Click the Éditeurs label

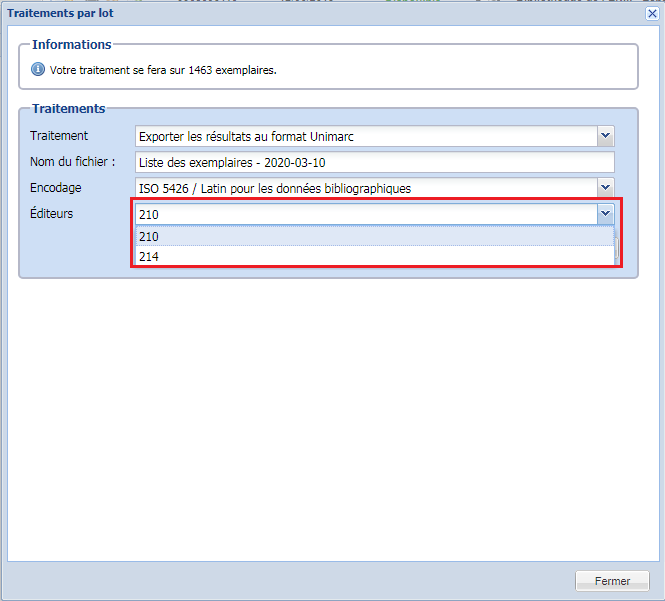(51, 213)
